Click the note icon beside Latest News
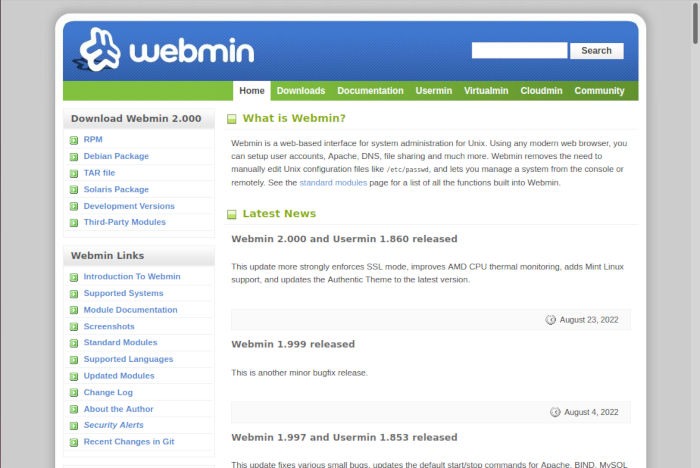 (232, 214)
